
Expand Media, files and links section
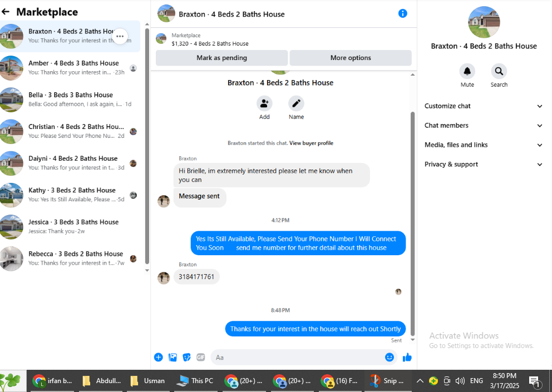(484, 145)
